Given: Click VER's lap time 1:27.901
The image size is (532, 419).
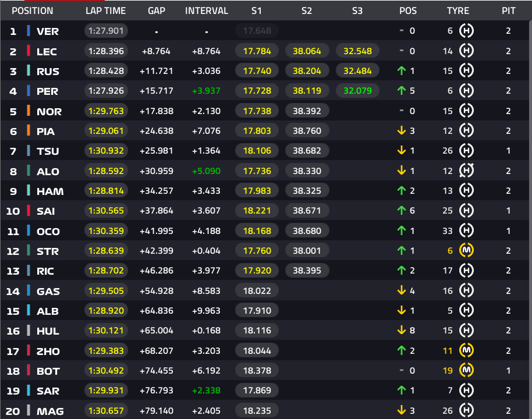Looking at the screenshot, I should 106,31.
